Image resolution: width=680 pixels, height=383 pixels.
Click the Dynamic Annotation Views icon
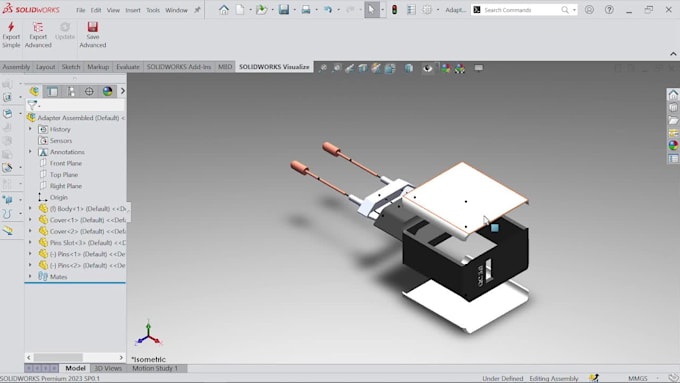pyautogui.click(x=376, y=68)
